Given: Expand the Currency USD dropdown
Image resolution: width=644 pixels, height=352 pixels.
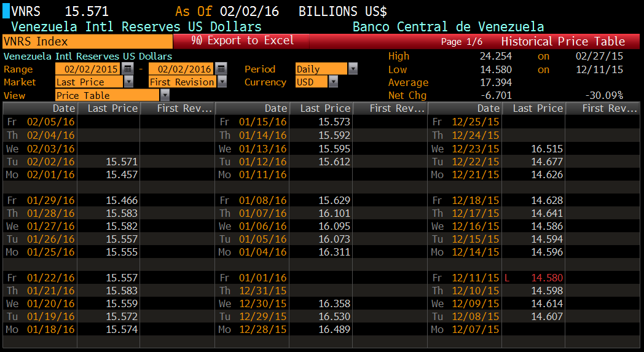Looking at the screenshot, I should 333,82.
